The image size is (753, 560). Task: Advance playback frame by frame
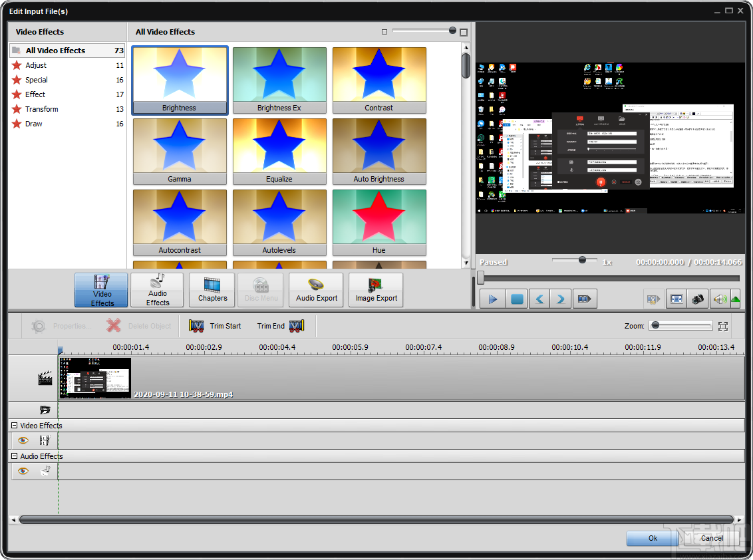click(585, 299)
